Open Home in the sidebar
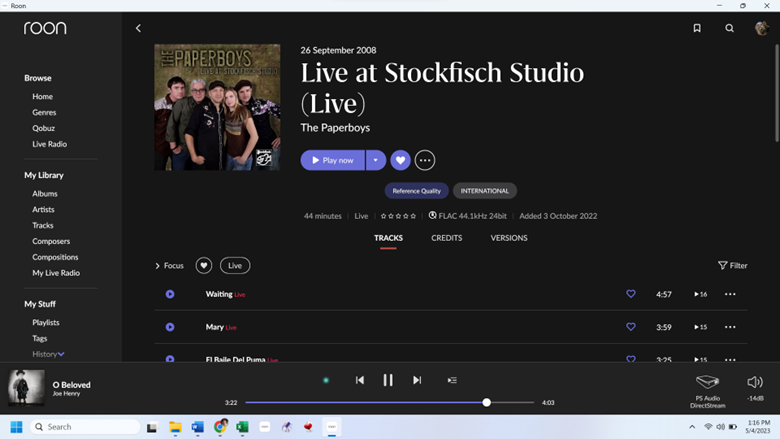The image size is (780, 439). [x=42, y=96]
